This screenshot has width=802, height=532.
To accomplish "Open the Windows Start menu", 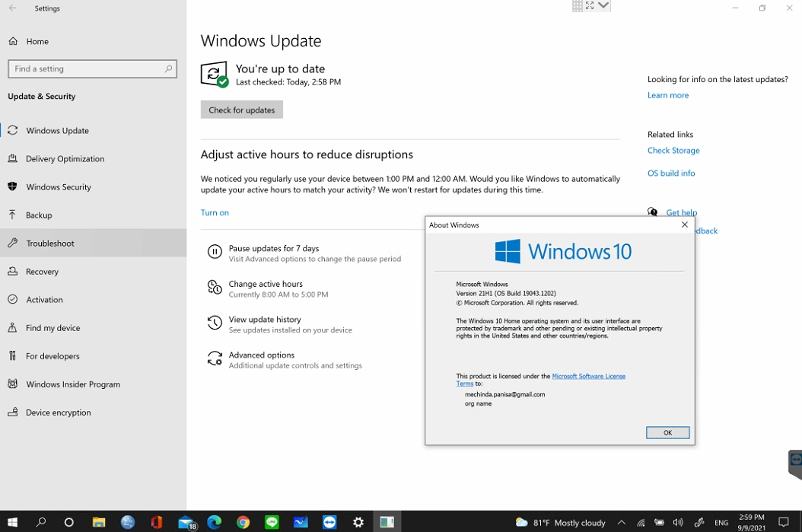I will (x=12, y=522).
